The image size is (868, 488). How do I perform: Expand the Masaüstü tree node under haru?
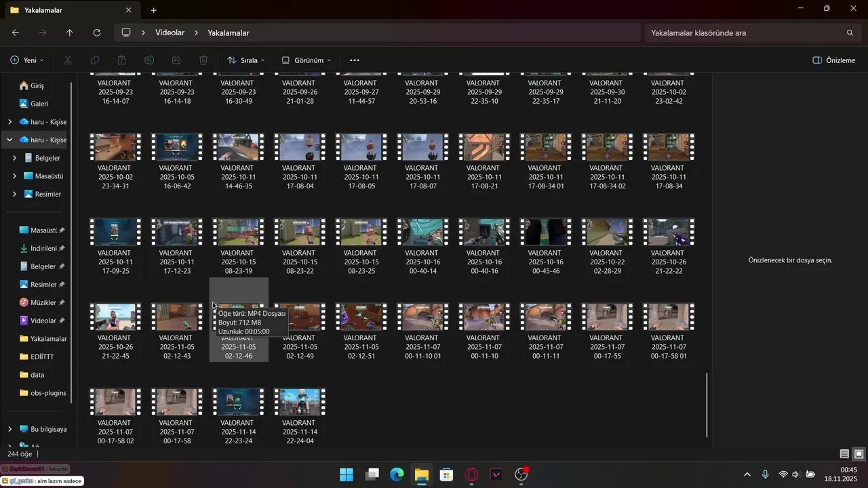[14, 176]
